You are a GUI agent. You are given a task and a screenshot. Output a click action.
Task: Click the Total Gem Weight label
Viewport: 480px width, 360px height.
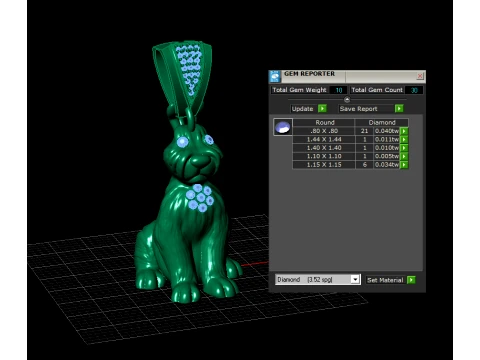click(299, 90)
